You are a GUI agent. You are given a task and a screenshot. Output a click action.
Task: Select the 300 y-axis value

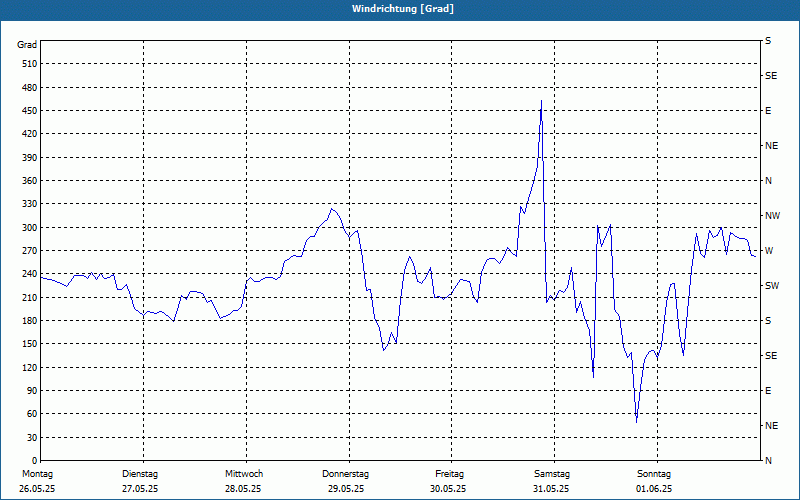30,228
